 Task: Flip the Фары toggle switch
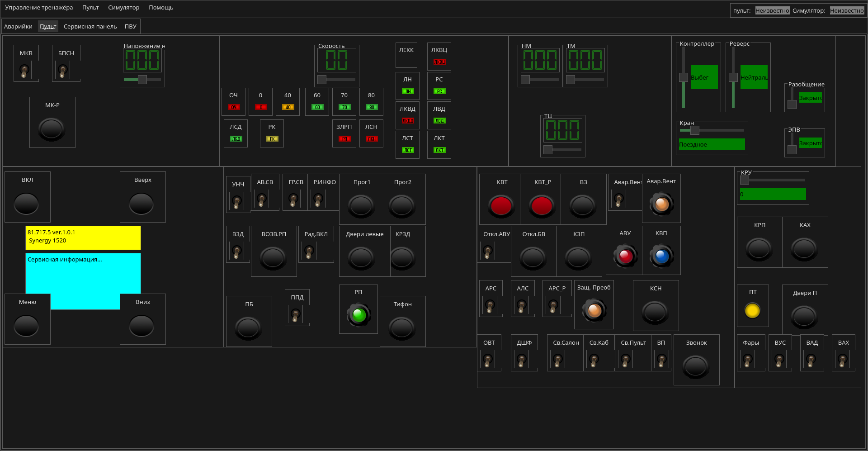click(747, 360)
